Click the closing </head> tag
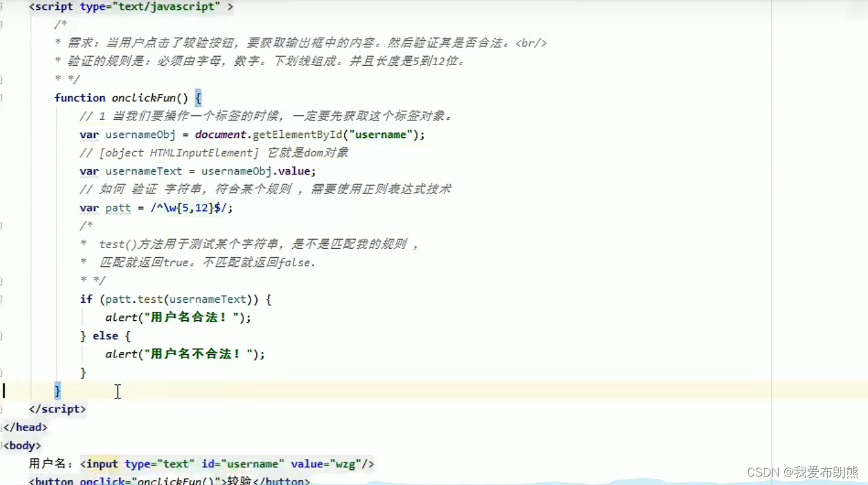The height and width of the screenshot is (485, 868). coord(25,427)
